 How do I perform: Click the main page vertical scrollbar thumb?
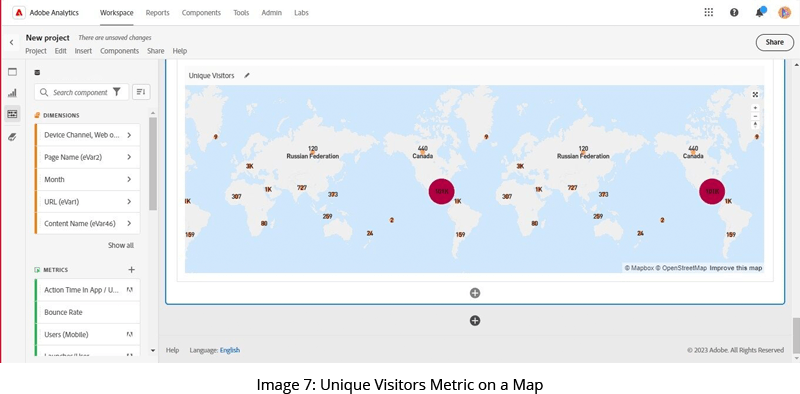796,335
